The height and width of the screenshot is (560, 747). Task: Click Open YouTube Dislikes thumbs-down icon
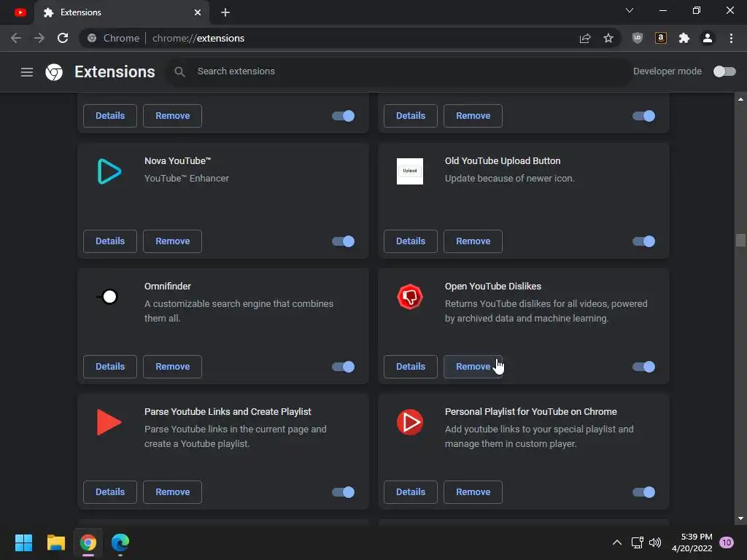pyautogui.click(x=410, y=297)
